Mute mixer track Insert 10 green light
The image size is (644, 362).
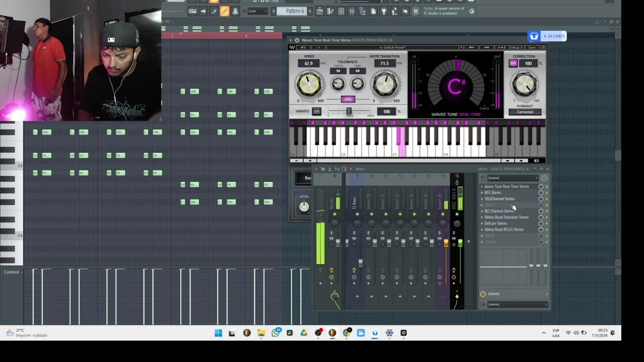[371, 214]
